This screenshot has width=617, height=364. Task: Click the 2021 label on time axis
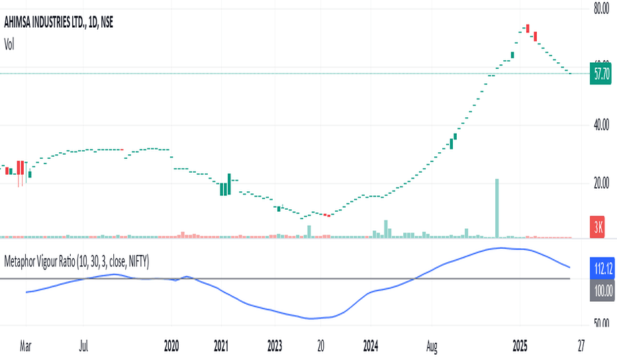click(221, 346)
